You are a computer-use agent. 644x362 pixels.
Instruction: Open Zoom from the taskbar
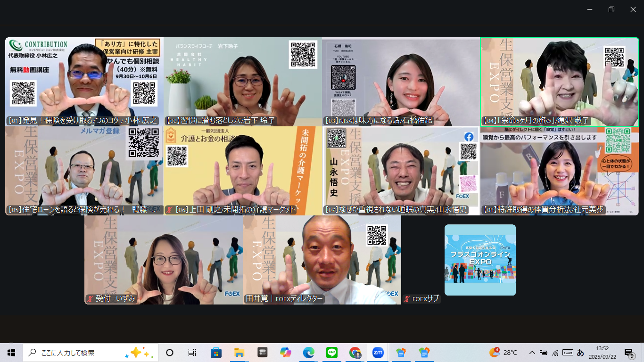tap(378, 353)
